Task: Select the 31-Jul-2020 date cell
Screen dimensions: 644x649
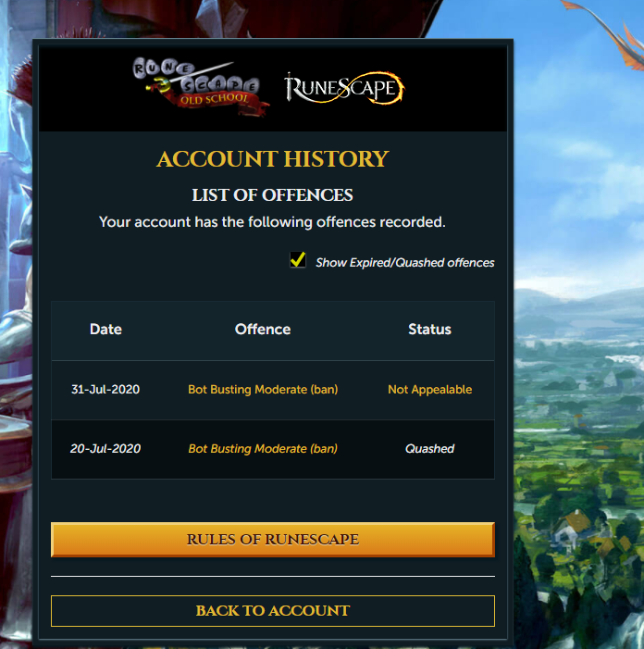Action: (105, 390)
